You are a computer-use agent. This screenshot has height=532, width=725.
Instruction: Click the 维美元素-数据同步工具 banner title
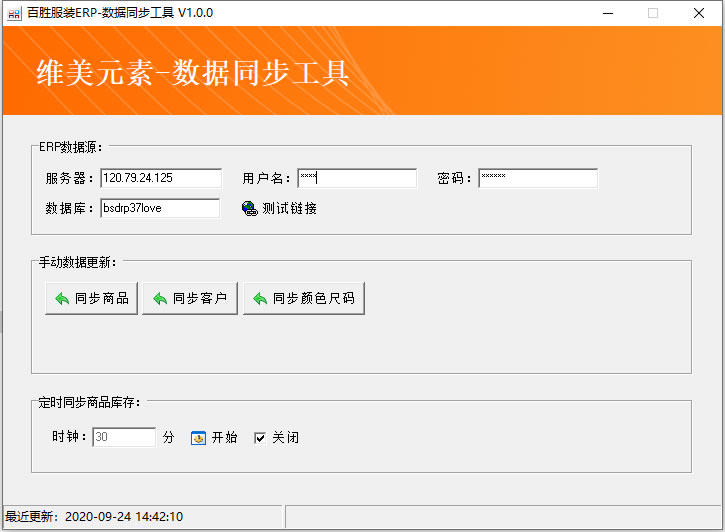[x=192, y=73]
